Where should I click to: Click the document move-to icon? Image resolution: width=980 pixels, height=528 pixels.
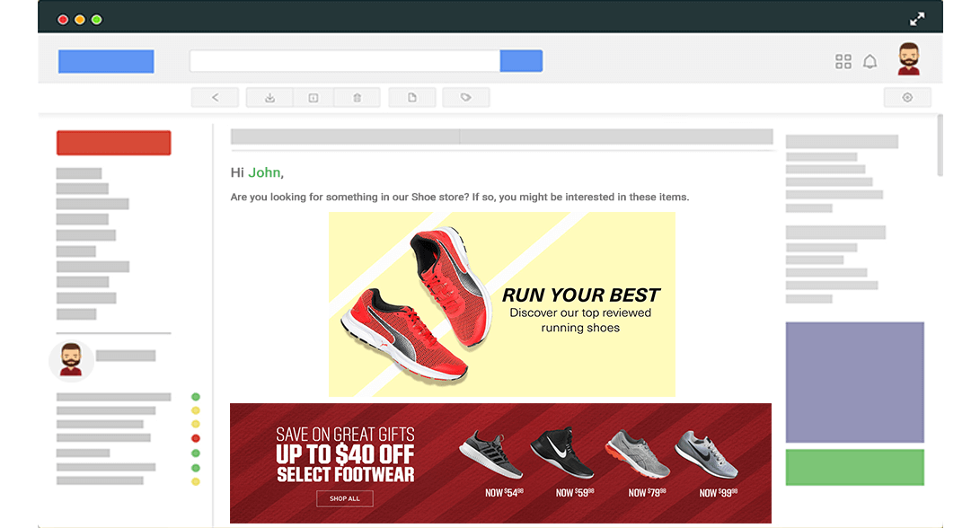tap(412, 98)
